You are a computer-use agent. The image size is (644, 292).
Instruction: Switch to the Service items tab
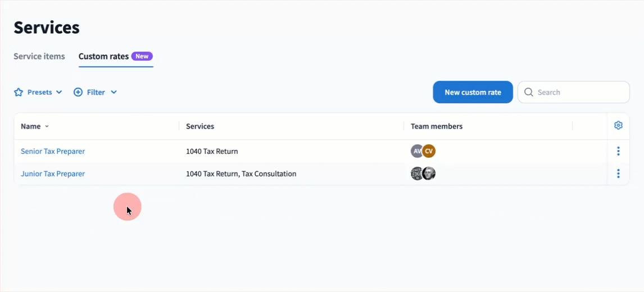click(39, 56)
